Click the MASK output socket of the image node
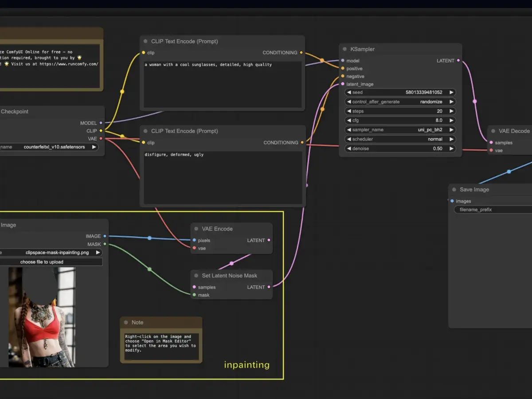 click(x=105, y=244)
